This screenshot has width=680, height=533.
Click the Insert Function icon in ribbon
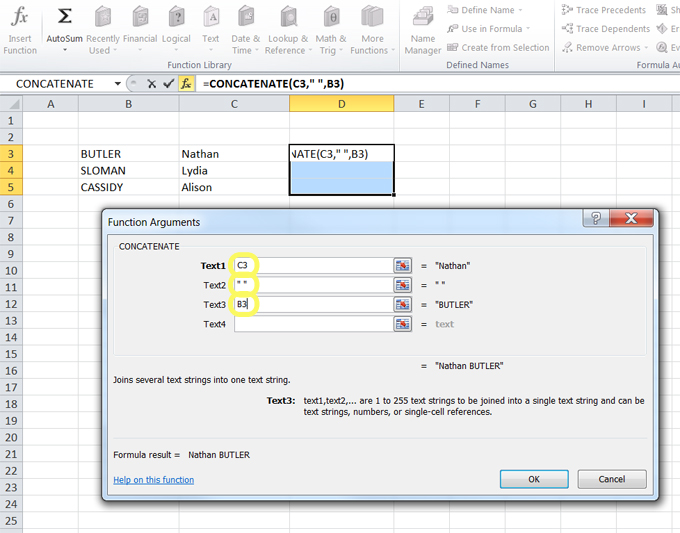point(20,30)
